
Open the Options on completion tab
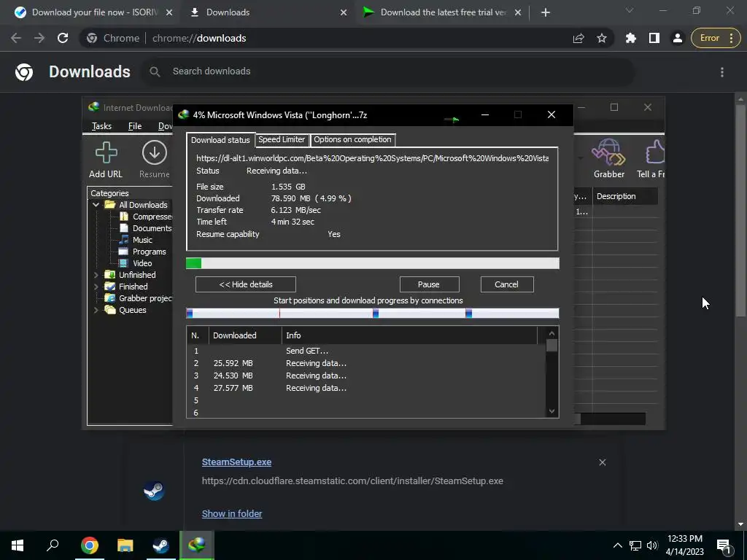click(352, 139)
